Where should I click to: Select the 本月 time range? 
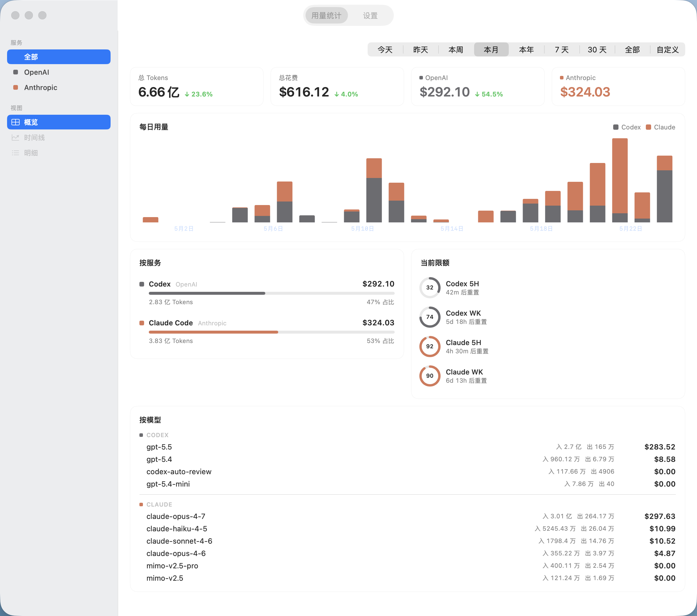[x=491, y=50]
